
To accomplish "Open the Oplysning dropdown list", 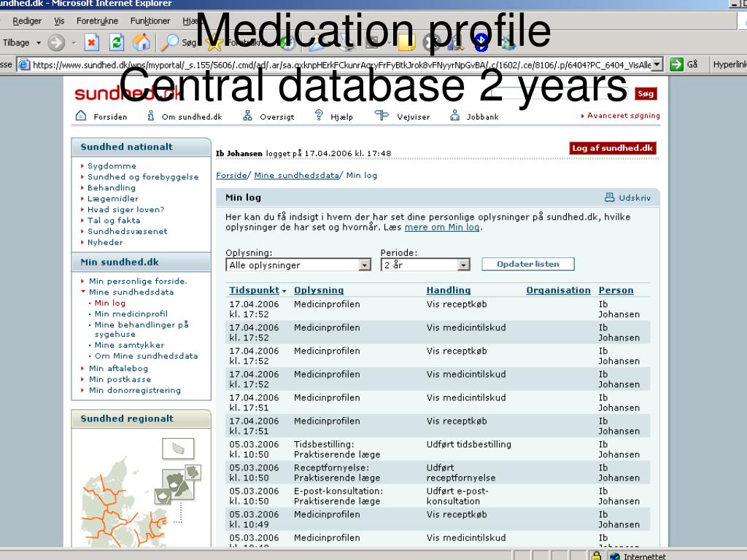I will [298, 265].
